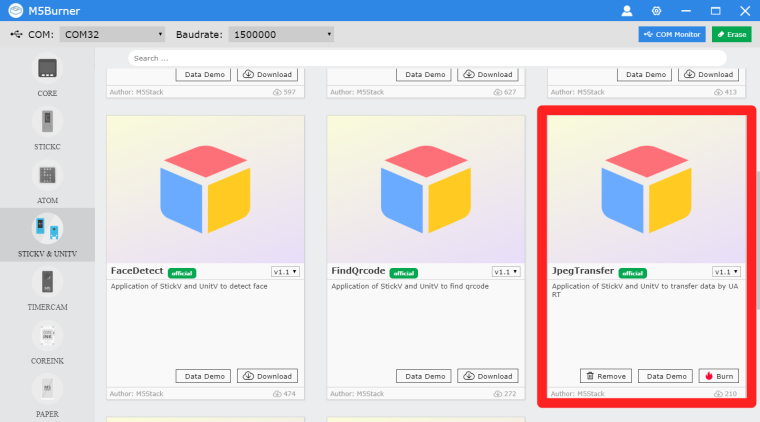Screen dimensions: 760x422
Task: Select the STICKC device icon
Action: pos(47,121)
